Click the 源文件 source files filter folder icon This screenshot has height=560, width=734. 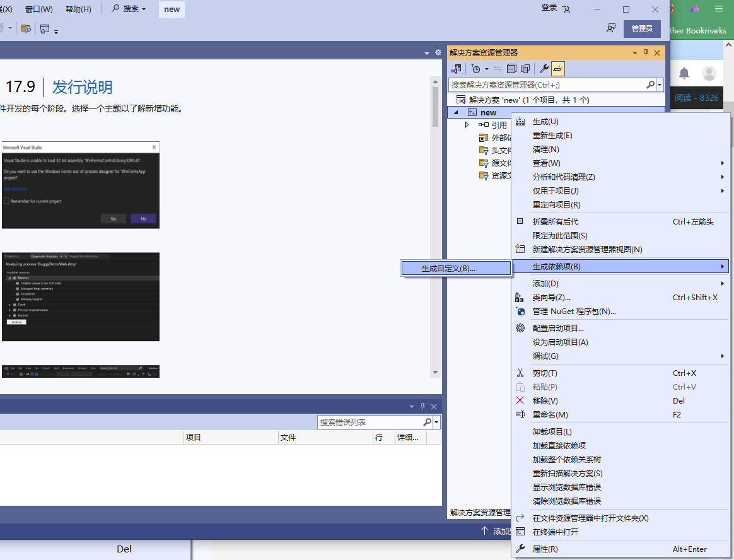pyautogui.click(x=484, y=163)
